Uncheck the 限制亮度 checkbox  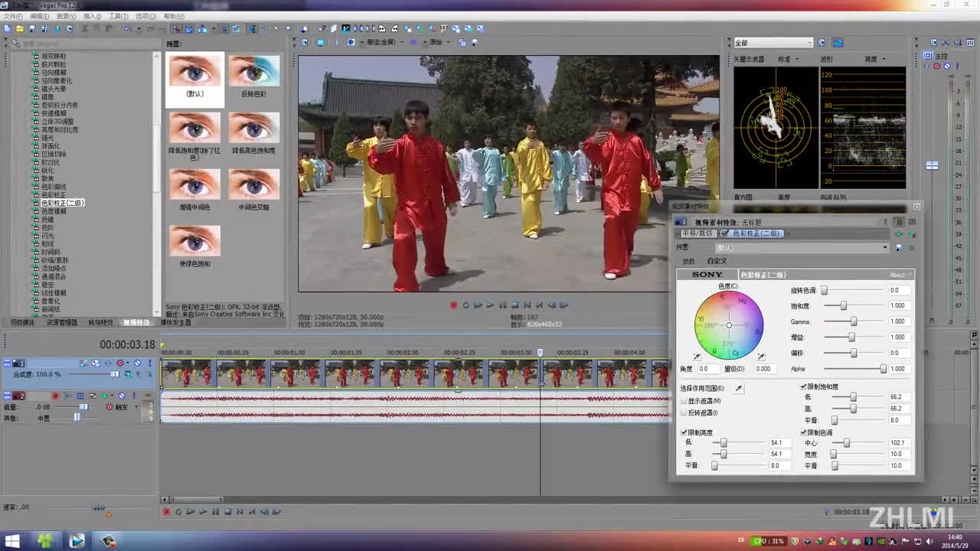(684, 432)
